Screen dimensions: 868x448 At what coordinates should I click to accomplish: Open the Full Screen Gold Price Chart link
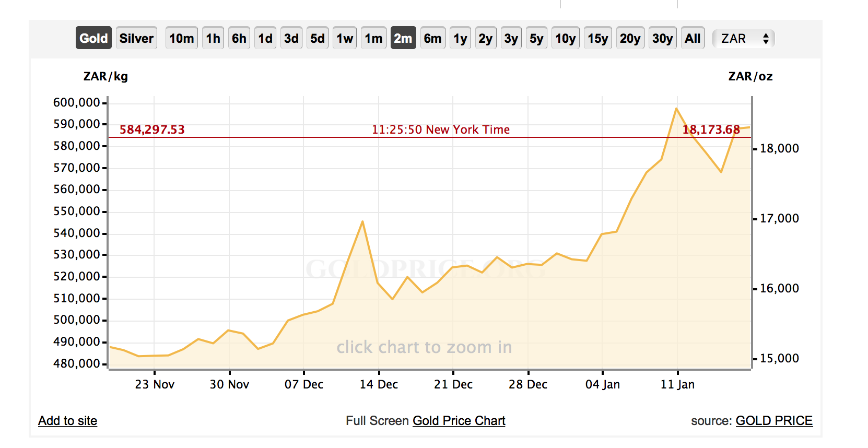pyautogui.click(x=459, y=421)
